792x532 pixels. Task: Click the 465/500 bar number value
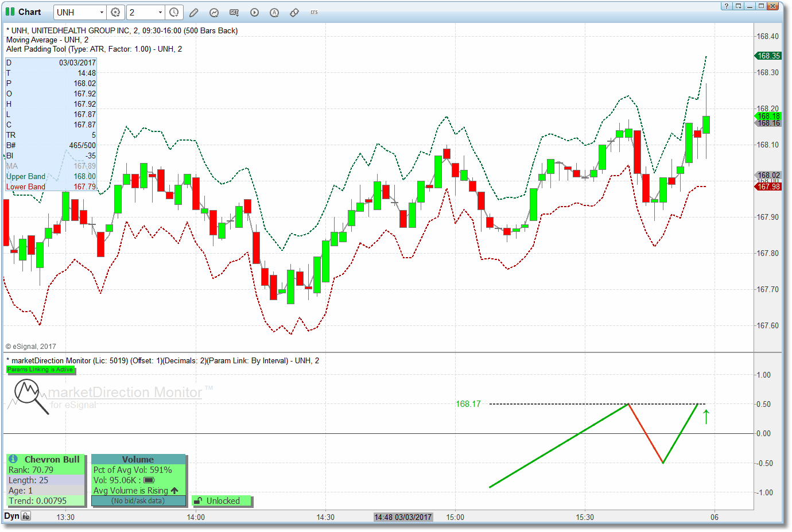tap(83, 145)
